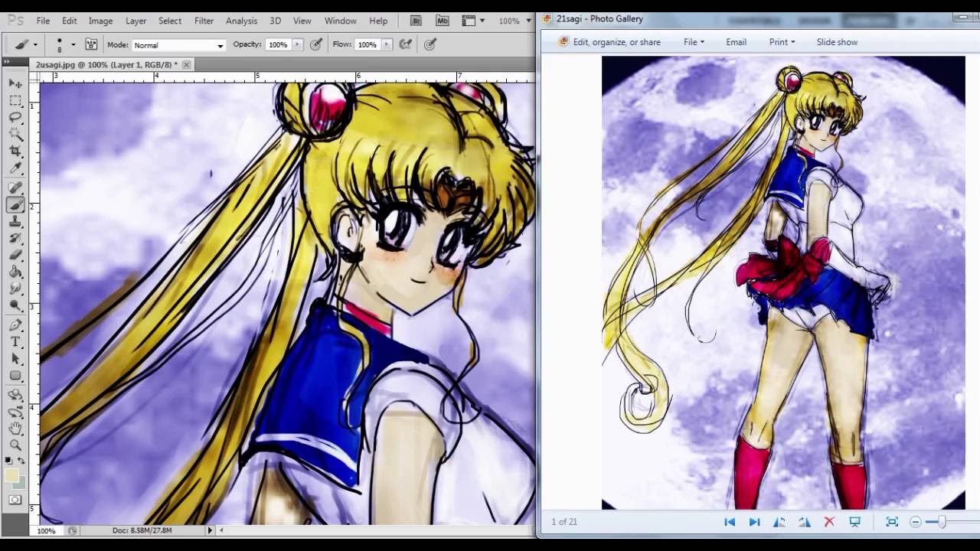Viewport: 980px width, 551px height.
Task: Select the Paint Bucket tool
Action: pyautogui.click(x=15, y=272)
